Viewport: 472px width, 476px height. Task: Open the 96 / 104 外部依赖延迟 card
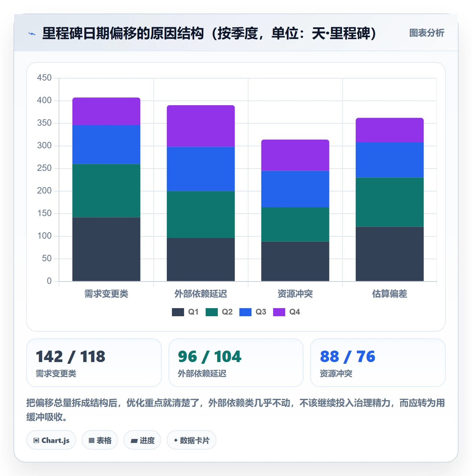(236, 363)
